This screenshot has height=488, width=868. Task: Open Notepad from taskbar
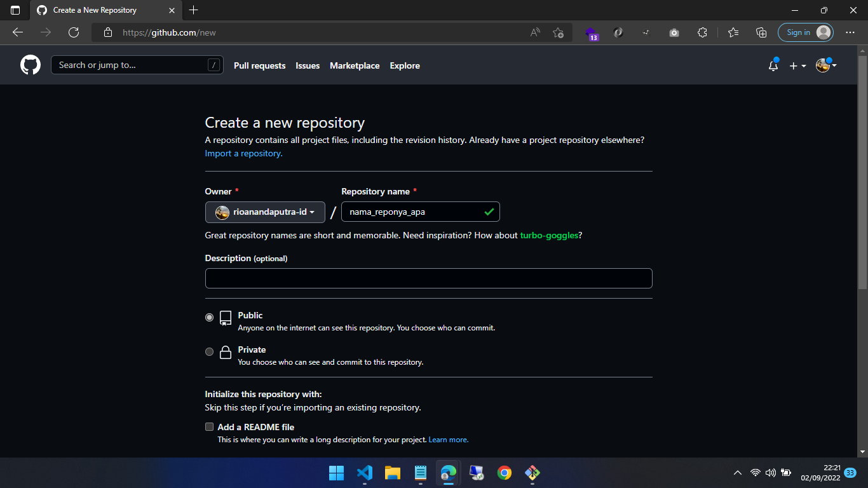420,473
